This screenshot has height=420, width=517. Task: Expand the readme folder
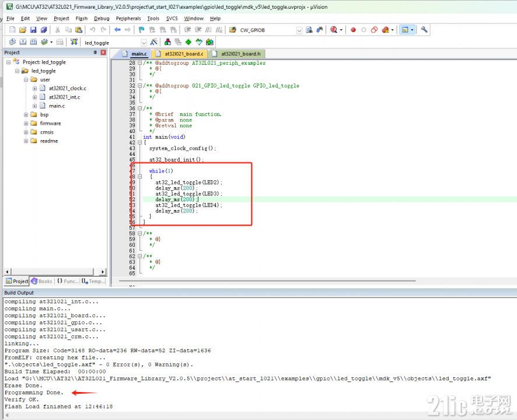pyautogui.click(x=26, y=141)
